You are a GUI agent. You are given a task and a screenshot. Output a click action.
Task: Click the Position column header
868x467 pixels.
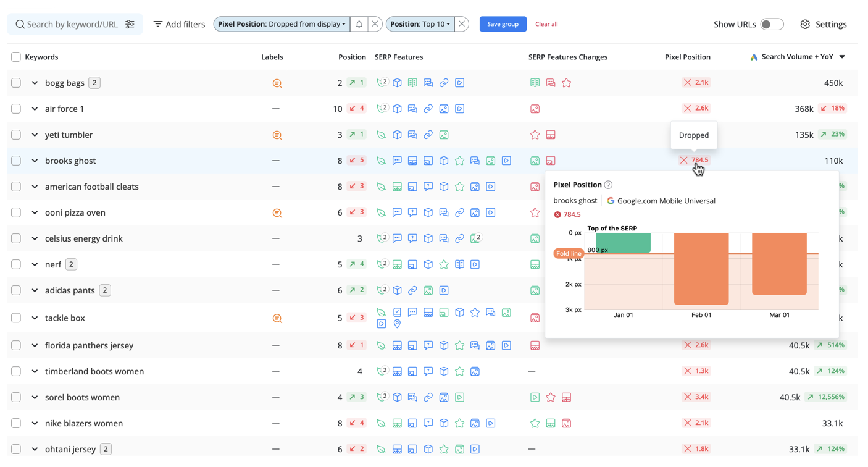[352, 57]
